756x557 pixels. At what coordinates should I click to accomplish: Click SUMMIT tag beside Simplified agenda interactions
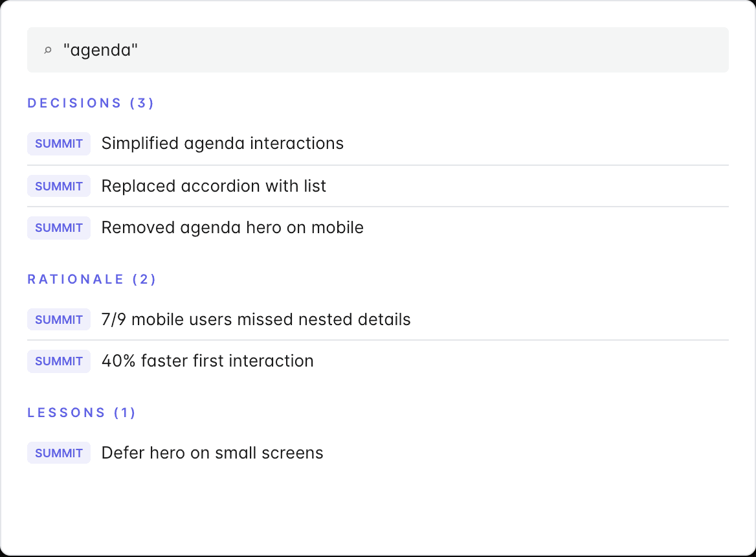(59, 144)
